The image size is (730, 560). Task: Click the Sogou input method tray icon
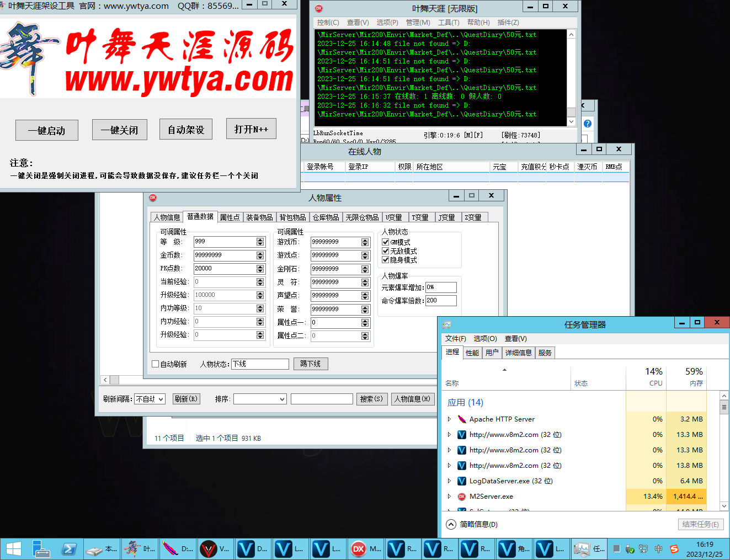[674, 549]
